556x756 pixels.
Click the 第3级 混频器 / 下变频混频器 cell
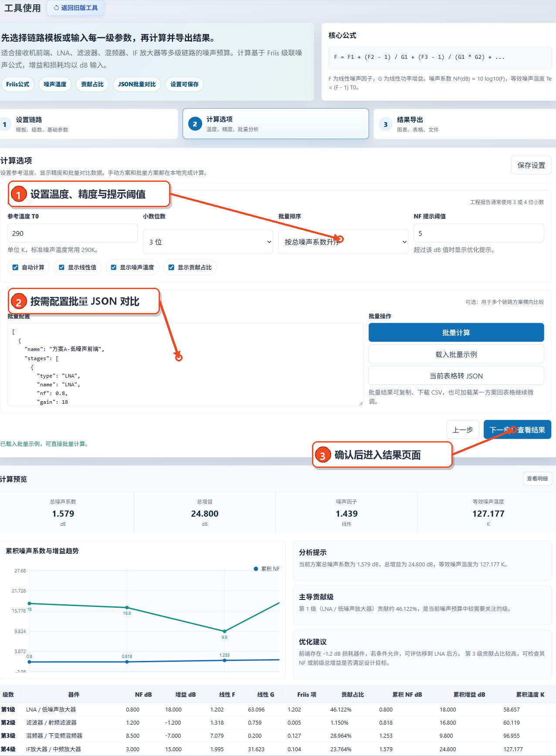(54, 736)
